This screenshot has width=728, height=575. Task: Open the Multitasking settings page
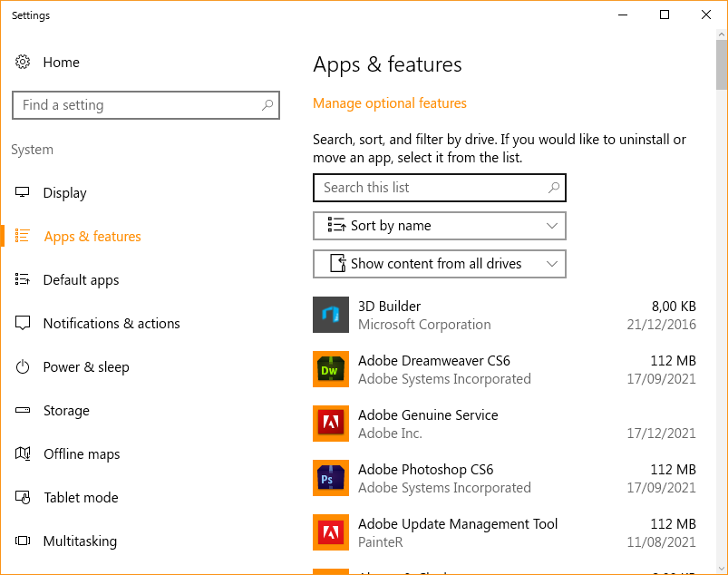point(80,541)
